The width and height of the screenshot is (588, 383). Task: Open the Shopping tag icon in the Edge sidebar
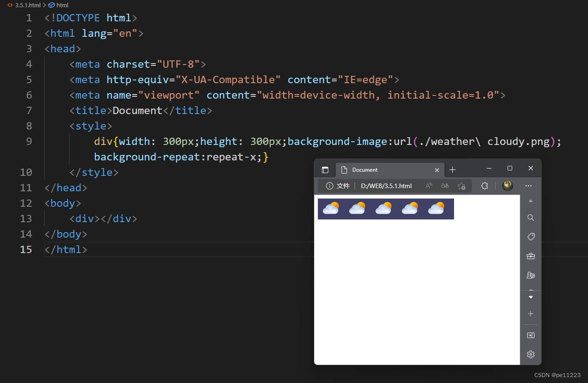click(x=531, y=237)
